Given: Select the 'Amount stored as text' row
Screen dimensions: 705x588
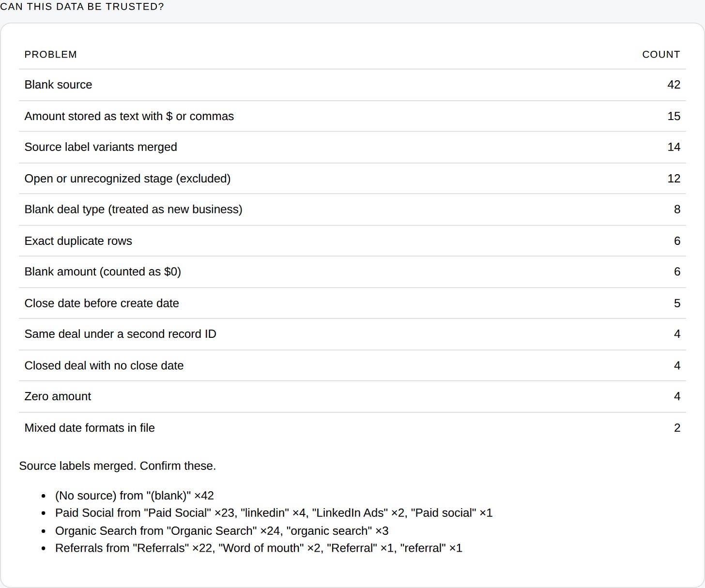Looking at the screenshot, I should click(x=352, y=116).
